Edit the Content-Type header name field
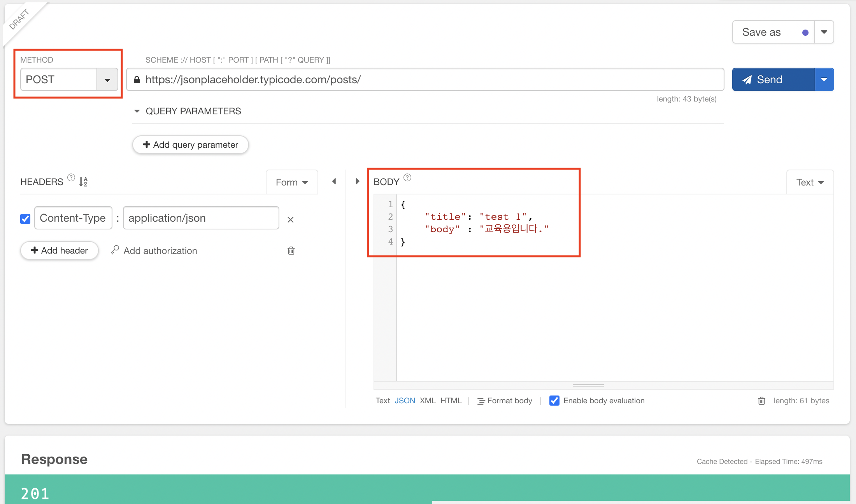The image size is (856, 504). (x=73, y=218)
